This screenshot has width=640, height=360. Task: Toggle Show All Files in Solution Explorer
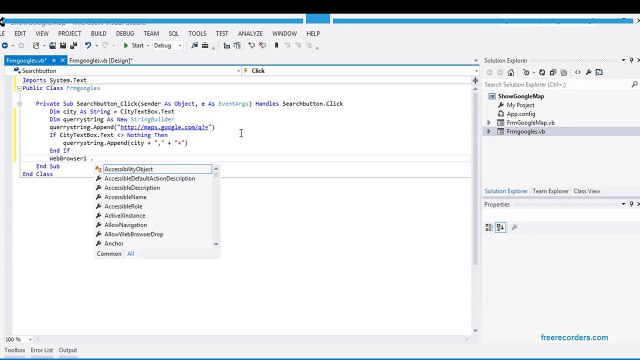click(564, 72)
